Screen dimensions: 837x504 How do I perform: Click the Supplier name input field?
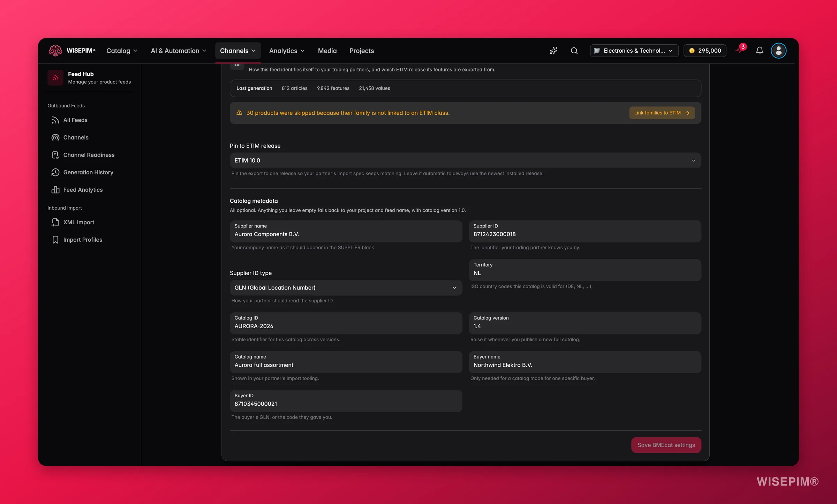(346, 231)
